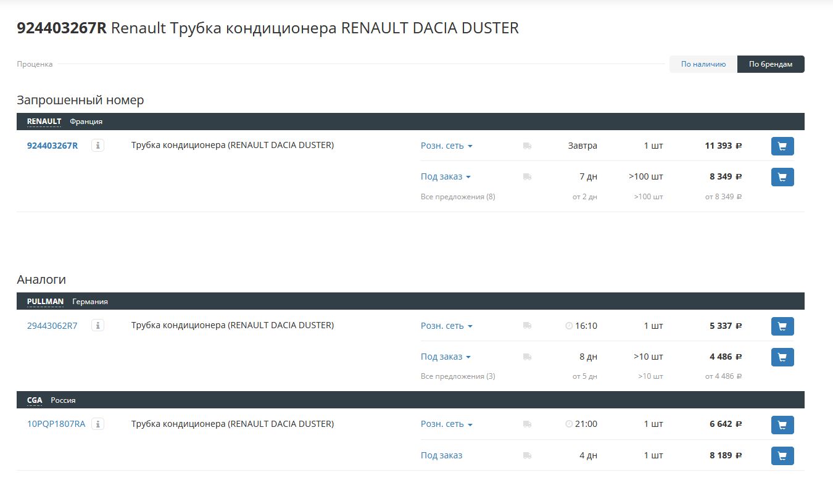Expand 'Розн. сеть' dropdown in Pullman row
Viewport: 833px width, 504px height.
point(447,326)
